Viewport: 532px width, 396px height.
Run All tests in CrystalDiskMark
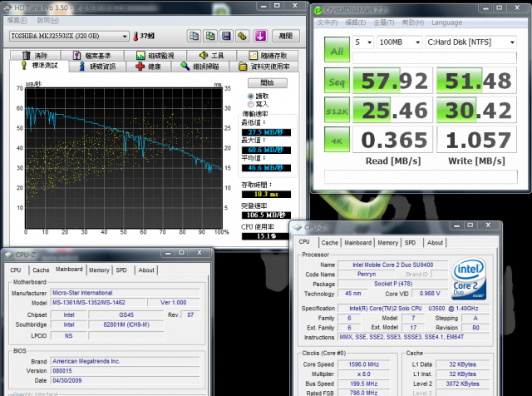[x=337, y=50]
